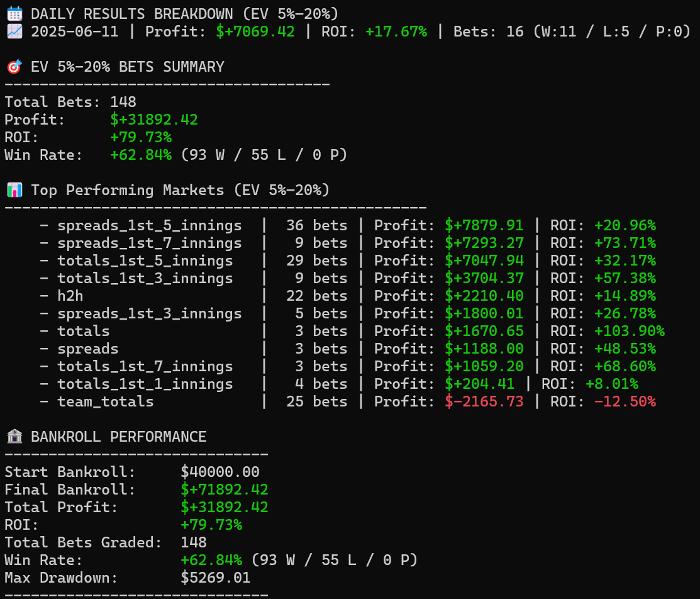Select profit $+1800.01 value
The width and height of the screenshot is (700, 599).
[484, 313]
